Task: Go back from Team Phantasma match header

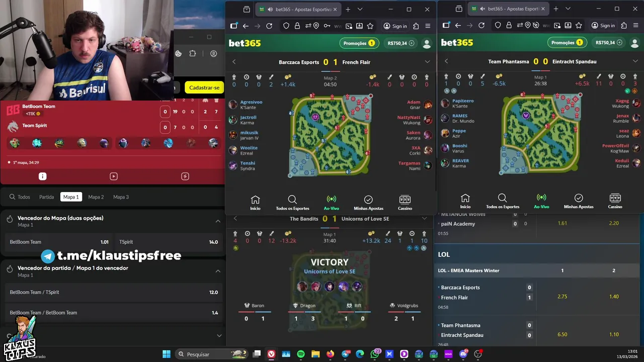Action: click(x=446, y=61)
